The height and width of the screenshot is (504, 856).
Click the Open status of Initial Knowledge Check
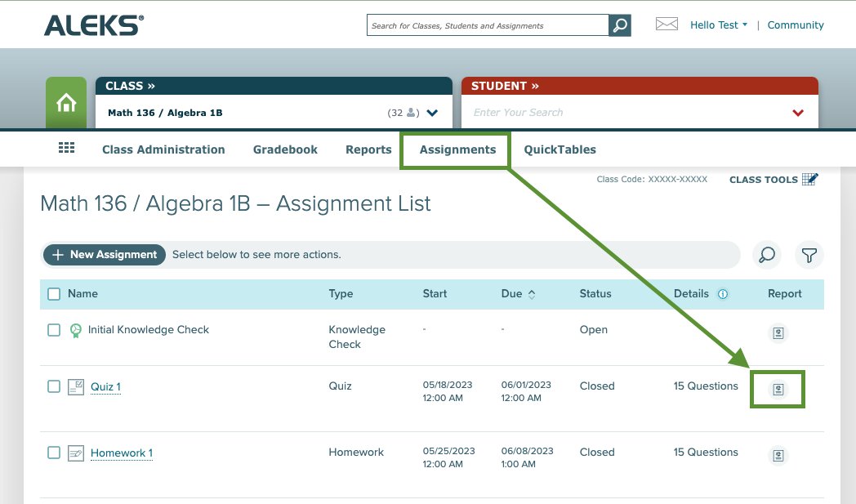(x=594, y=330)
